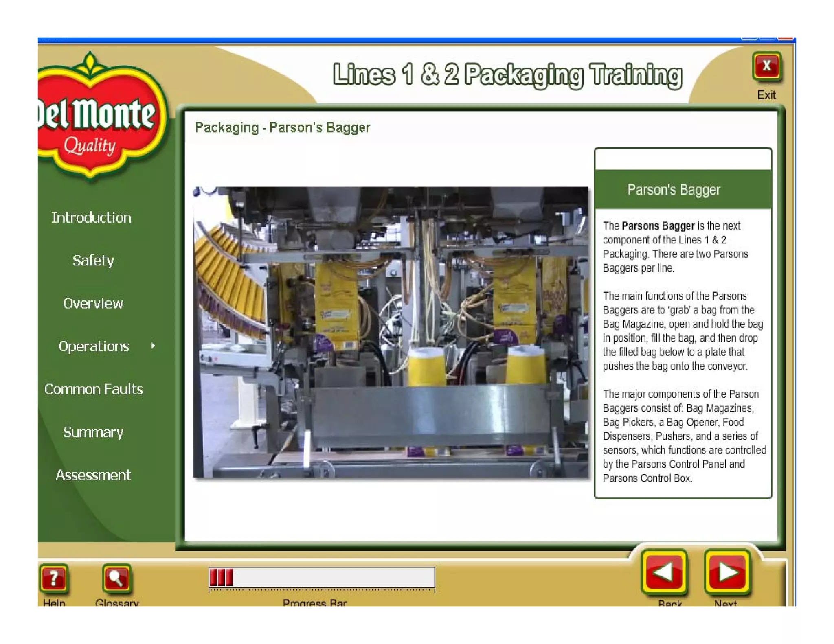Open Help via question mark icon
This screenshot has width=834, height=644.
54,578
